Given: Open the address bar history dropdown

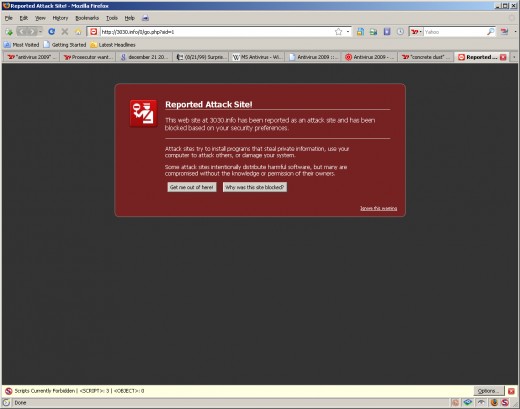Looking at the screenshot, I should [348, 32].
